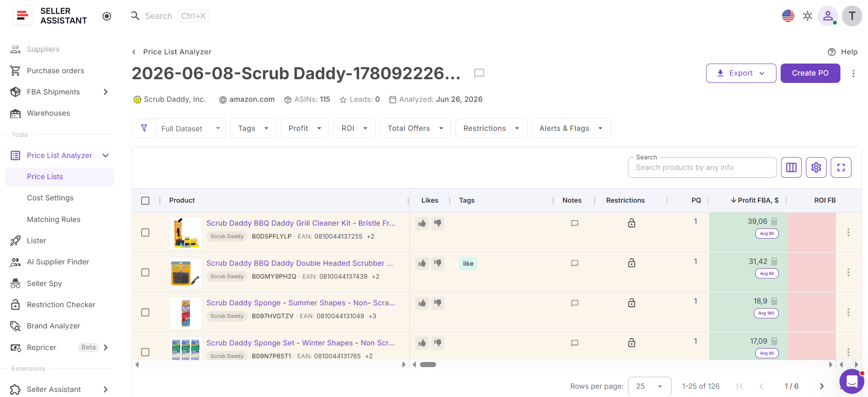Image resolution: width=868 pixels, height=397 pixels.
Task: Focus the Search products by any info field
Action: pyautogui.click(x=702, y=168)
